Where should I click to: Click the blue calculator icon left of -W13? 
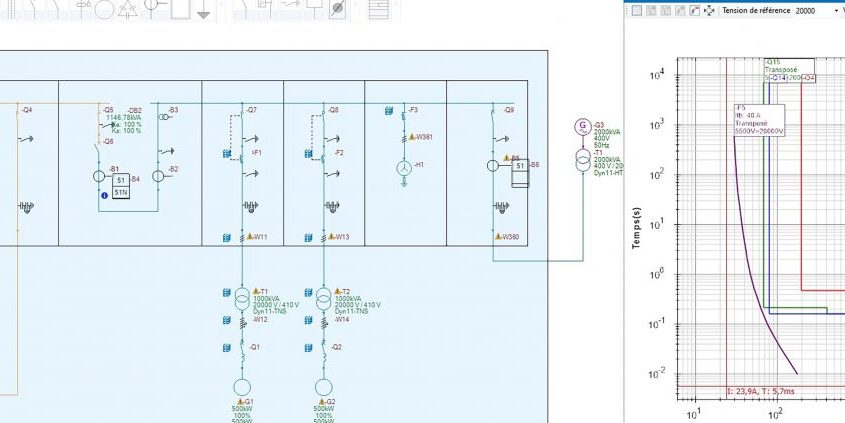(308, 238)
